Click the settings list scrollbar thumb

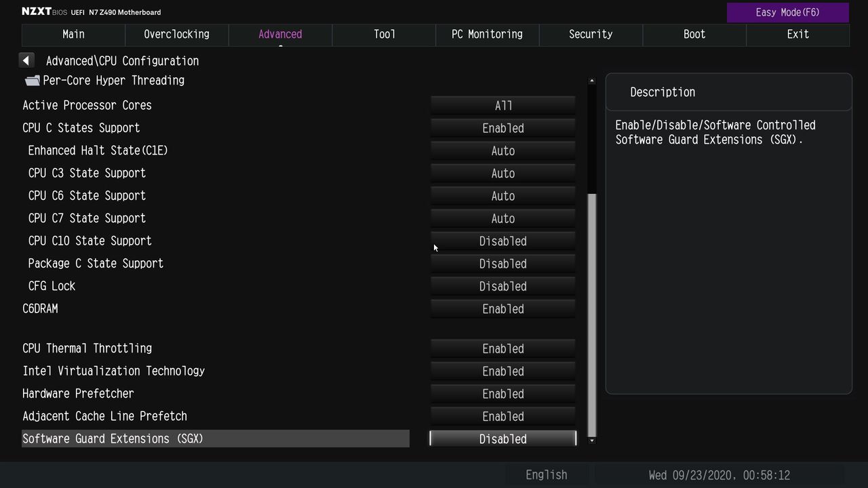[592, 315]
